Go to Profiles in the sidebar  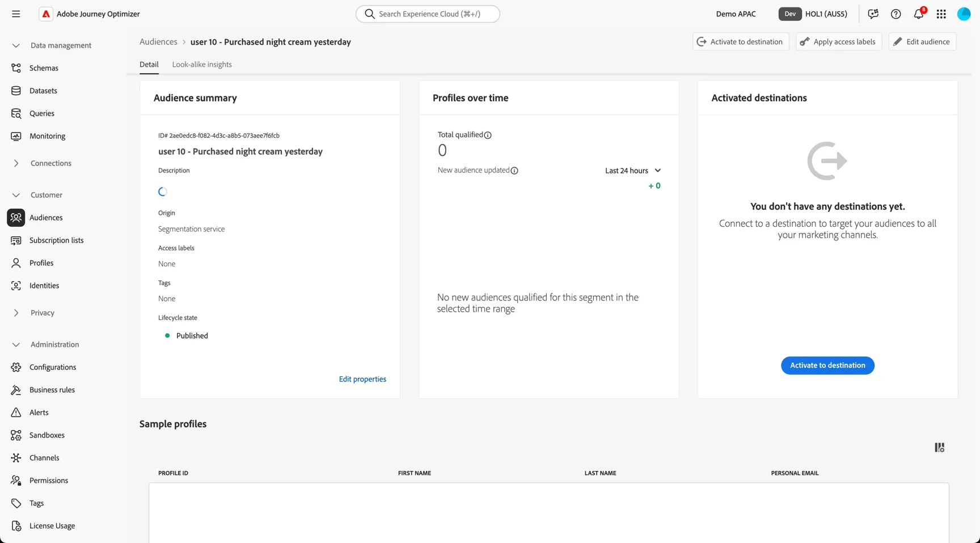click(x=41, y=263)
